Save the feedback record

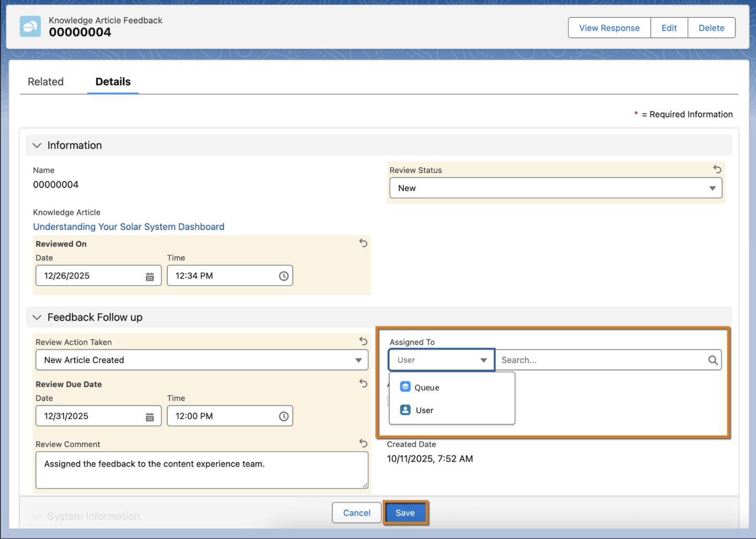(x=405, y=513)
